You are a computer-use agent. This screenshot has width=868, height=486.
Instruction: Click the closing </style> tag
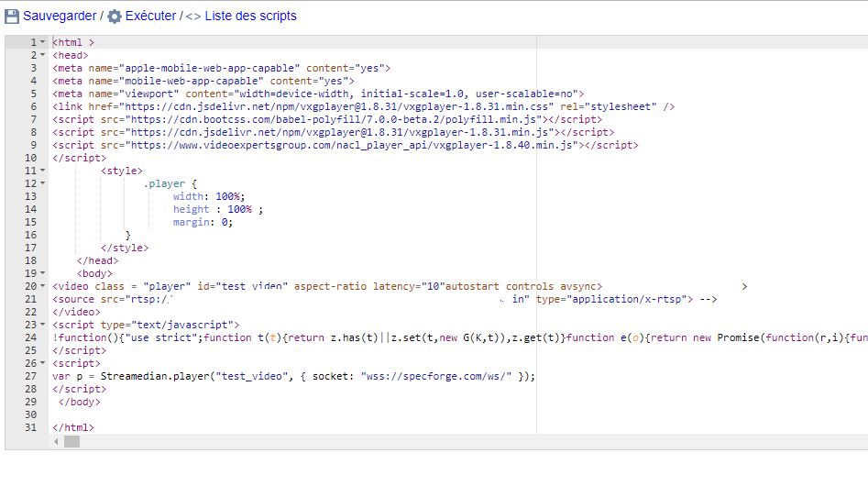point(125,248)
